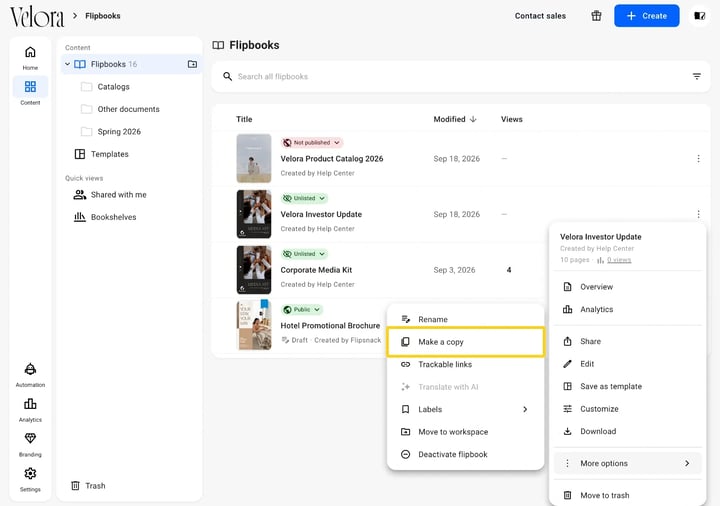Click the Title column header

point(244,119)
